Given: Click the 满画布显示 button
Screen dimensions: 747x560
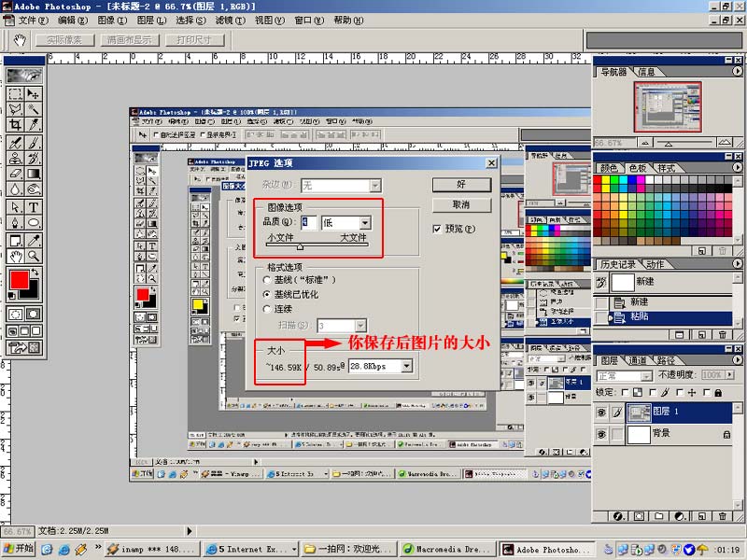Looking at the screenshot, I should click(x=129, y=40).
